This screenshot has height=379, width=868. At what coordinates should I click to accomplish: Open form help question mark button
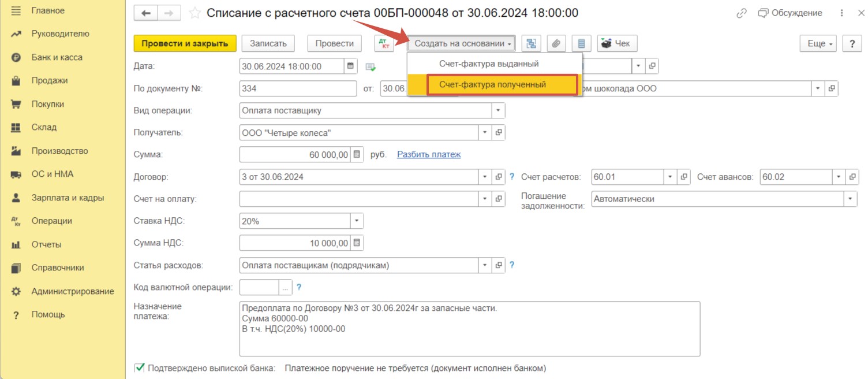click(852, 43)
